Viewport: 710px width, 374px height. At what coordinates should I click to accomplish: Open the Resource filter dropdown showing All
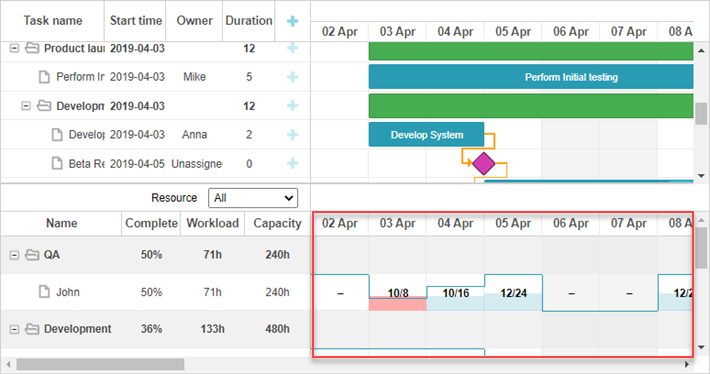tap(253, 198)
